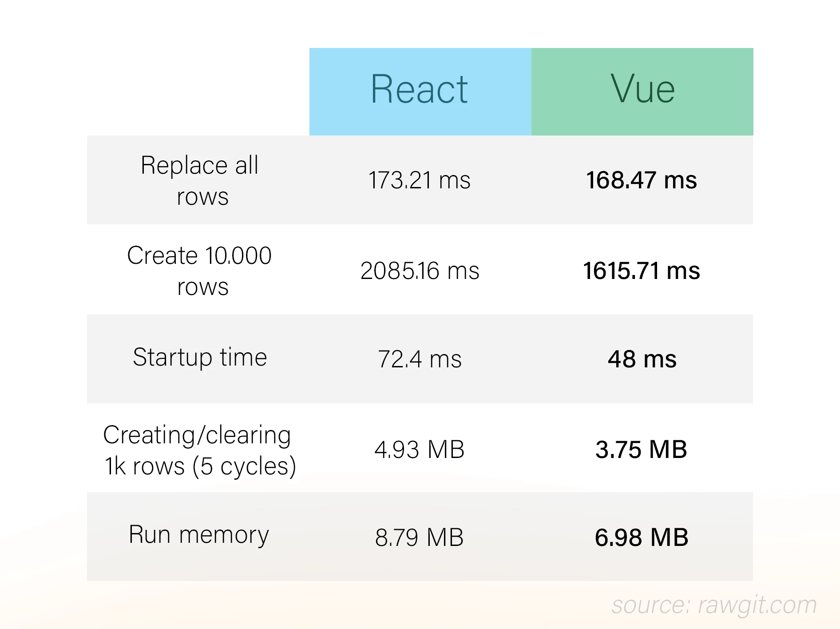Viewport: 840px width, 629px height.
Task: Click the 'Run memory' row label
Action: click(x=198, y=535)
